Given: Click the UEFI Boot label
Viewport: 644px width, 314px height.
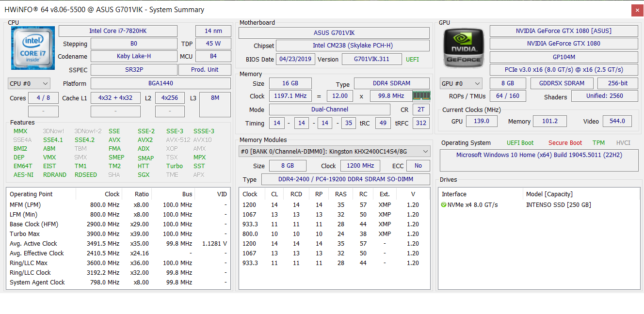Looking at the screenshot, I should pyautogui.click(x=520, y=143).
